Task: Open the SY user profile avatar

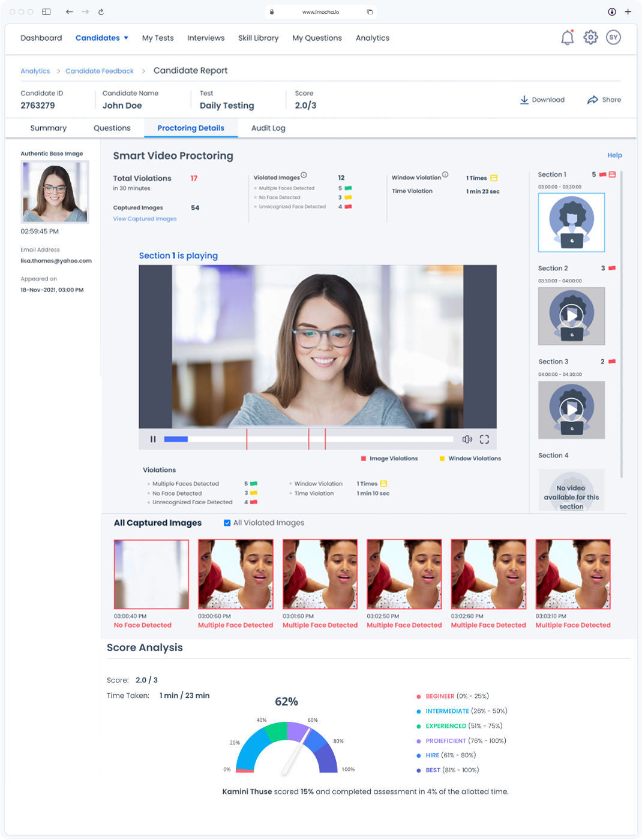Action: (x=613, y=37)
